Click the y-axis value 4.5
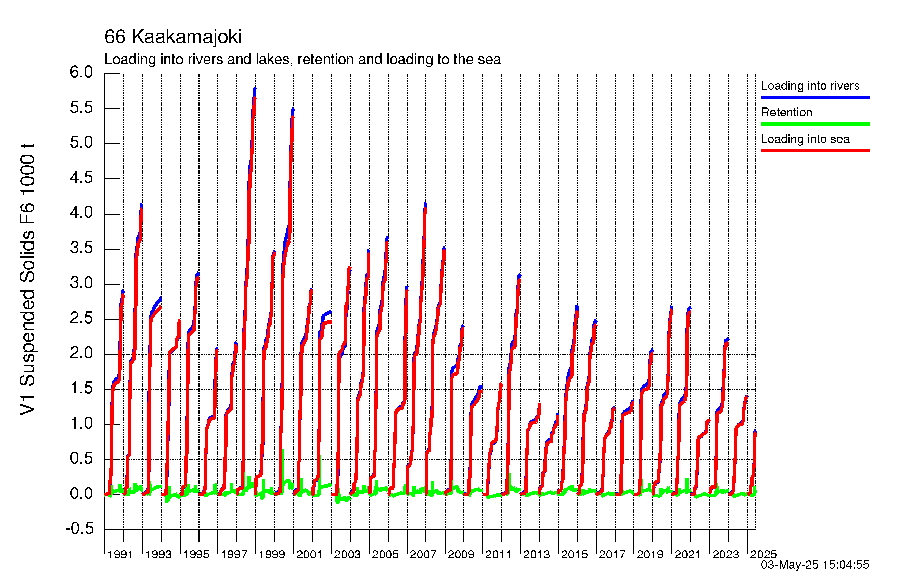Image resolution: width=924 pixels, height=582 pixels. (x=81, y=178)
